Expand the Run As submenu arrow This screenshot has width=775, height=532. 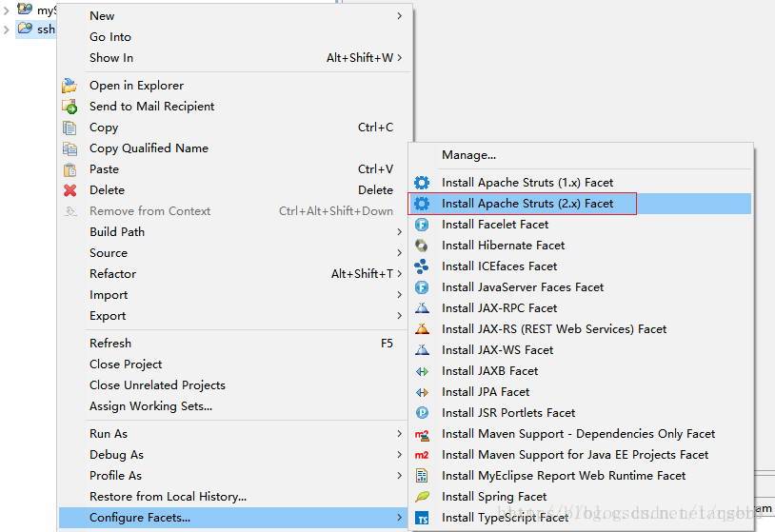pos(399,434)
